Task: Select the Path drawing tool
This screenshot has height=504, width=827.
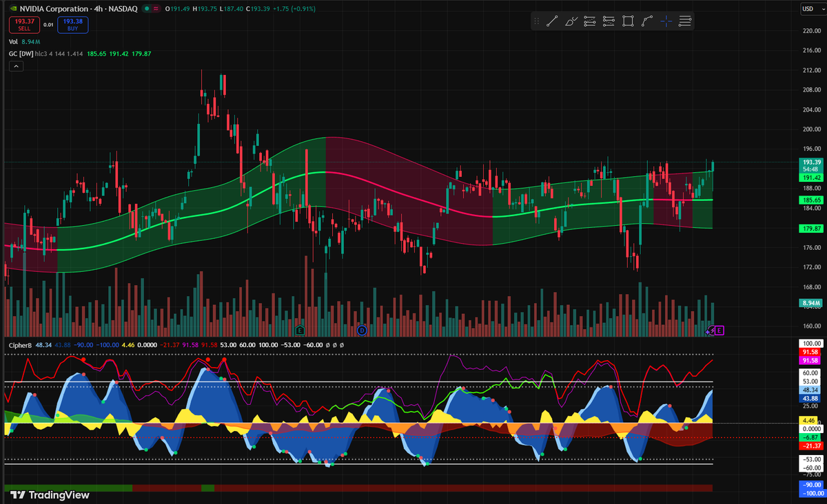Action: click(x=646, y=21)
